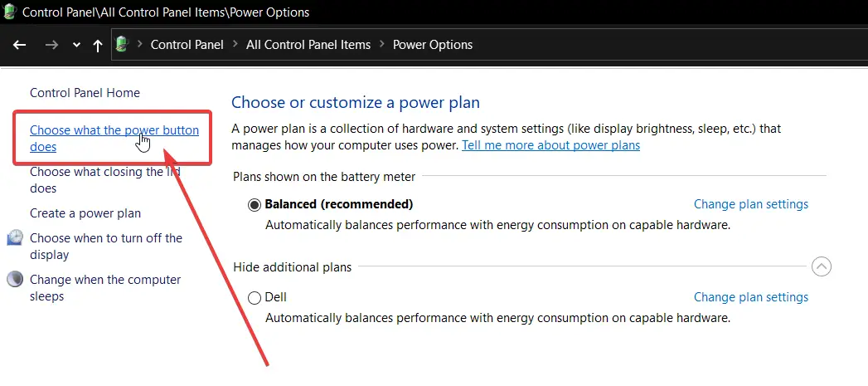This screenshot has height=386, width=868.
Task: Select the Dell power plan radio button
Action: 254,298
